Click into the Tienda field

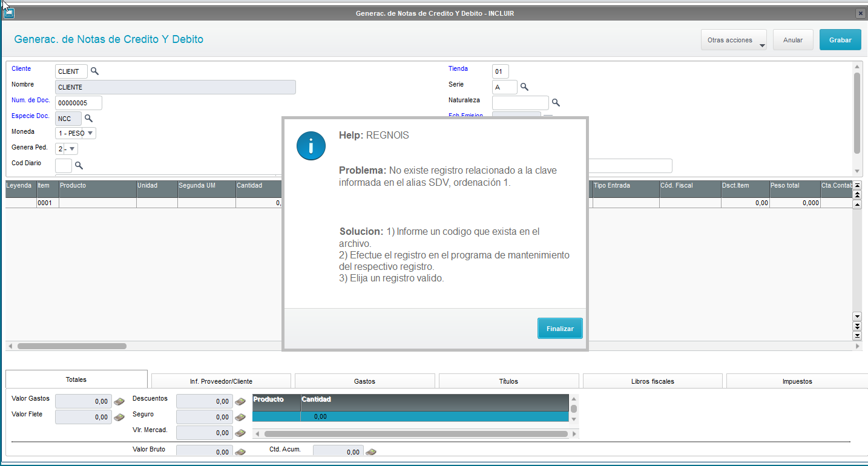pyautogui.click(x=501, y=71)
